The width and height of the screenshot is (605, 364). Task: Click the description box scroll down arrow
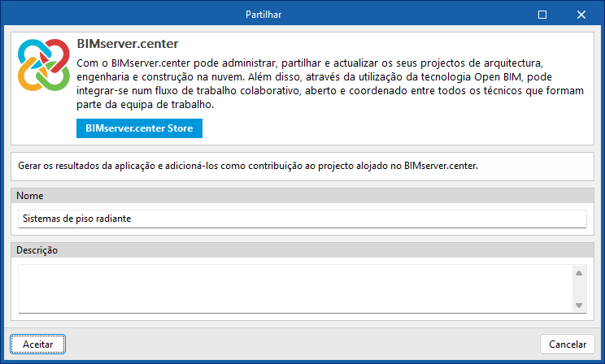(579, 305)
